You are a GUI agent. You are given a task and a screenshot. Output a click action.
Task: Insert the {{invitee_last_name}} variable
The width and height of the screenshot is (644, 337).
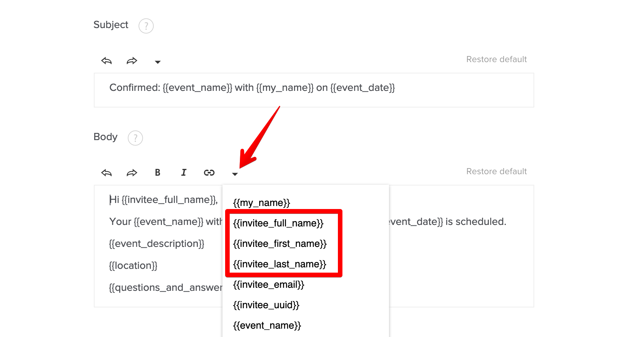(x=279, y=264)
